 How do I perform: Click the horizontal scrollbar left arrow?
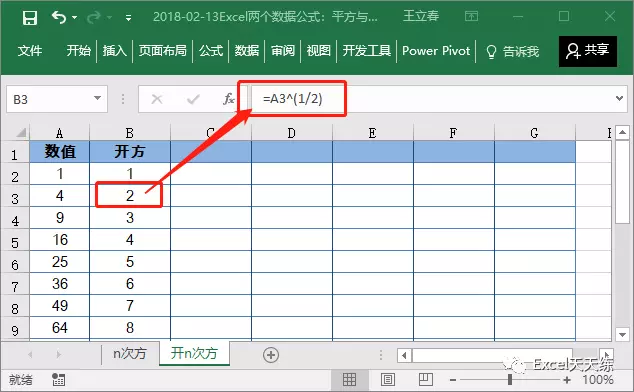[x=404, y=356]
